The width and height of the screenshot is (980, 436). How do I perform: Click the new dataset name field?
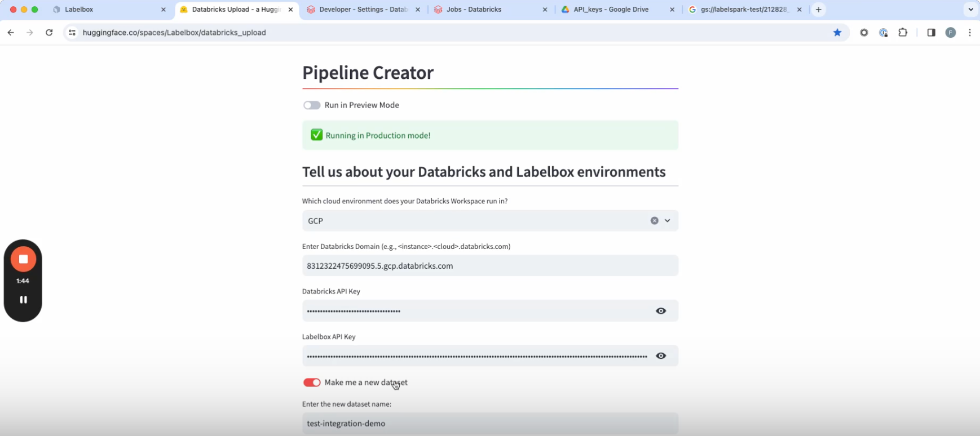tap(490, 424)
